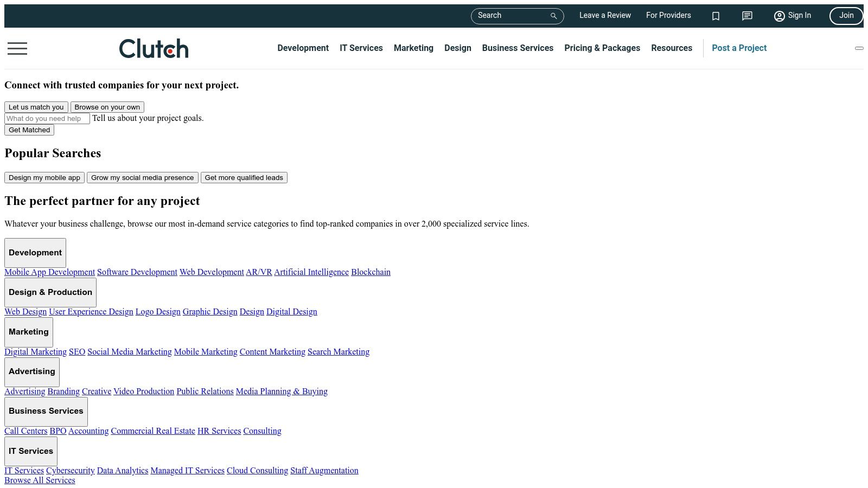868x488 pixels.
Task: Open the Business Services navigation menu
Action: click(518, 48)
